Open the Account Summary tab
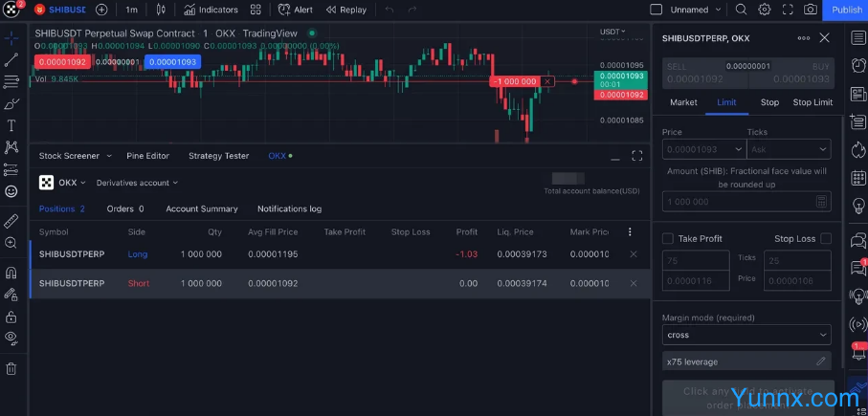868x416 pixels. click(202, 208)
